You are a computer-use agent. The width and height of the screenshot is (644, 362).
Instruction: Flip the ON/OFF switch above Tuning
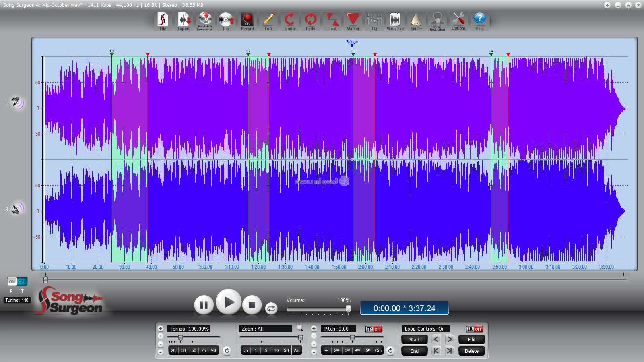(x=17, y=281)
